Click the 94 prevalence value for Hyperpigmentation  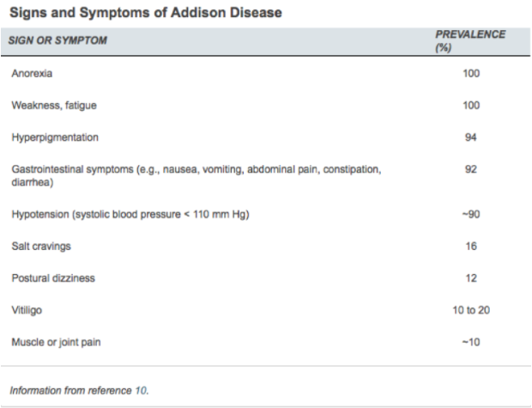470,137
